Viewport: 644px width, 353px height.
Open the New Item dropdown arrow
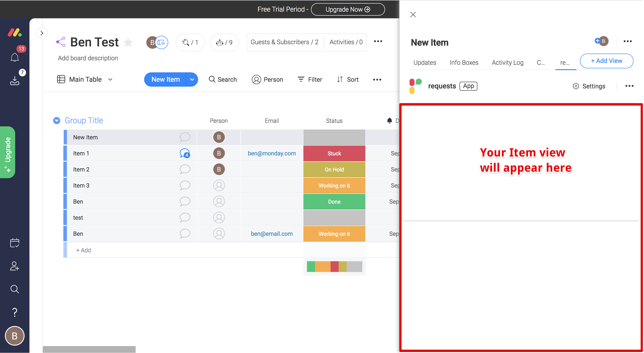192,79
